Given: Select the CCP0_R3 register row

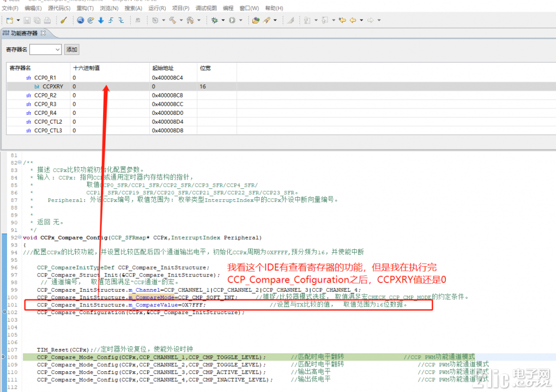Looking at the screenshot, I should [281, 104].
